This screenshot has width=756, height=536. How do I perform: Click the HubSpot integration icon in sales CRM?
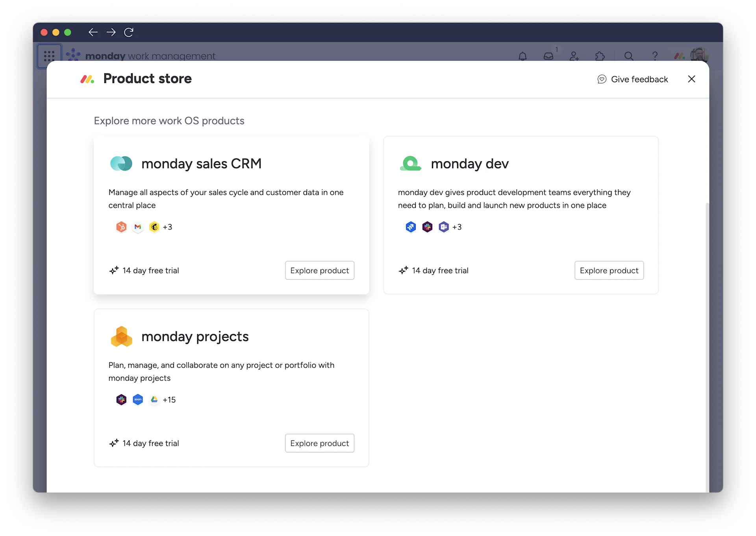click(121, 227)
